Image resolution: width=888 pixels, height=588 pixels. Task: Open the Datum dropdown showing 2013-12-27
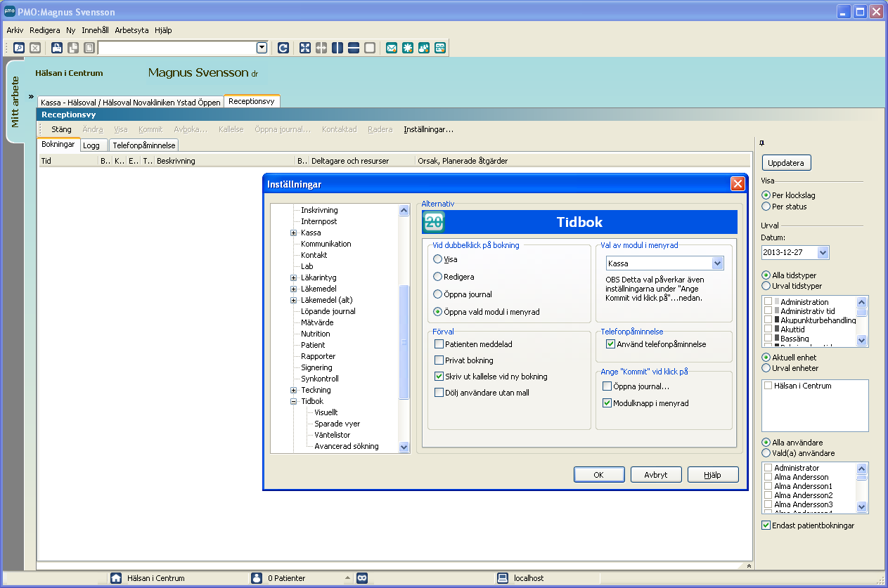[823, 252]
